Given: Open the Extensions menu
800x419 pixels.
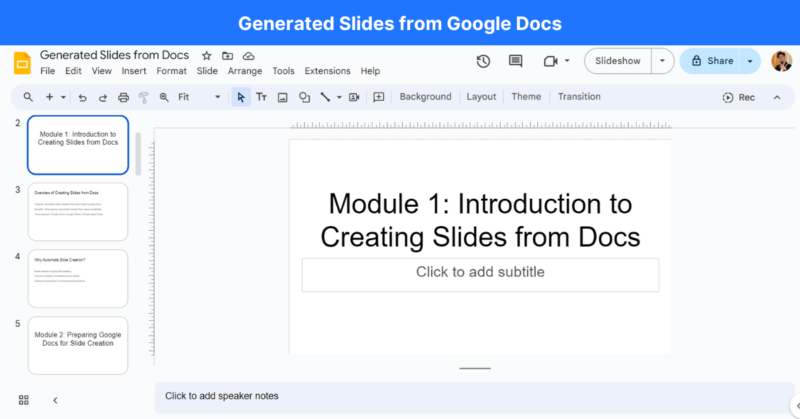Looking at the screenshot, I should pyautogui.click(x=328, y=71).
